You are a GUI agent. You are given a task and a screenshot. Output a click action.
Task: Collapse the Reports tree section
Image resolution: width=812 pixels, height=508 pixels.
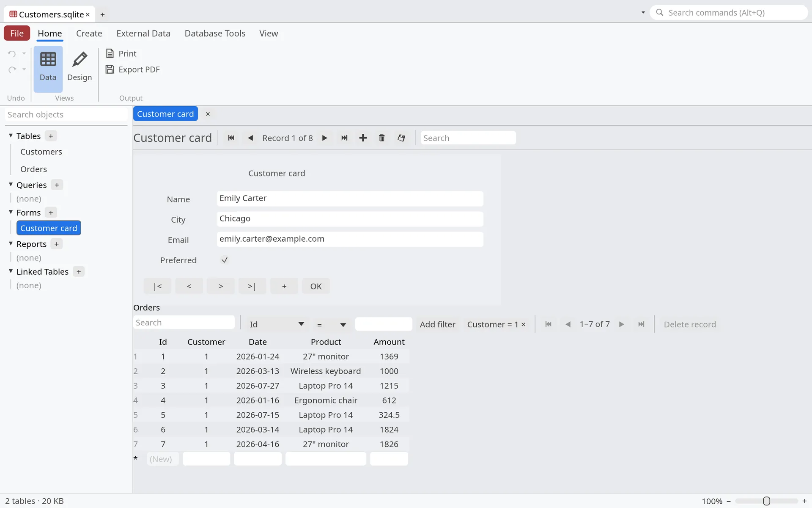pyautogui.click(x=11, y=244)
